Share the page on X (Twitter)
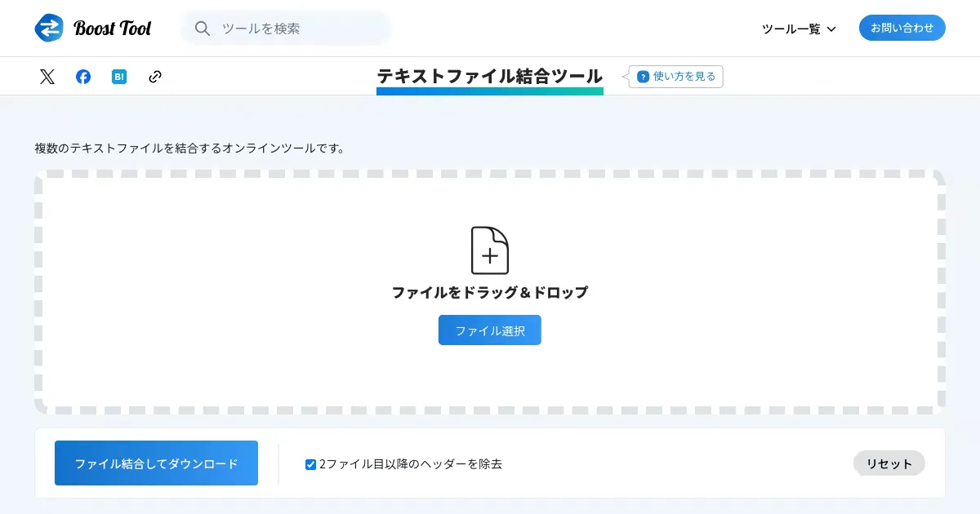 [x=47, y=77]
